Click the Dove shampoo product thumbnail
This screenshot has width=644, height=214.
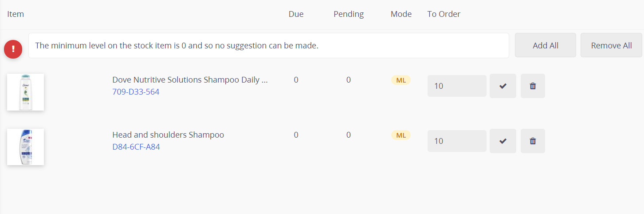tap(25, 92)
